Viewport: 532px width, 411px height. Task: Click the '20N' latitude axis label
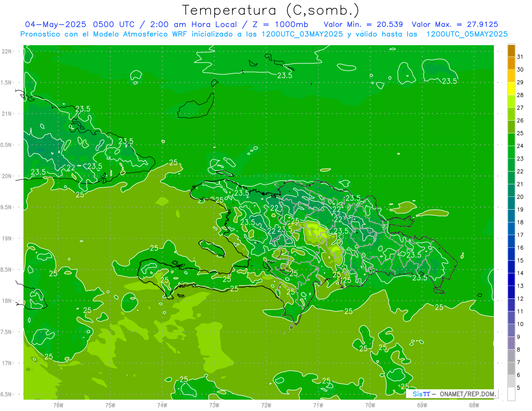click(x=7, y=176)
